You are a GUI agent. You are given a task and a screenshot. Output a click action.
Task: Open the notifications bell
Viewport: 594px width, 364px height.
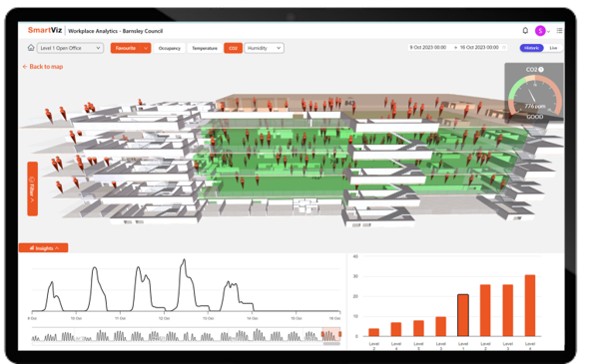coord(525,30)
